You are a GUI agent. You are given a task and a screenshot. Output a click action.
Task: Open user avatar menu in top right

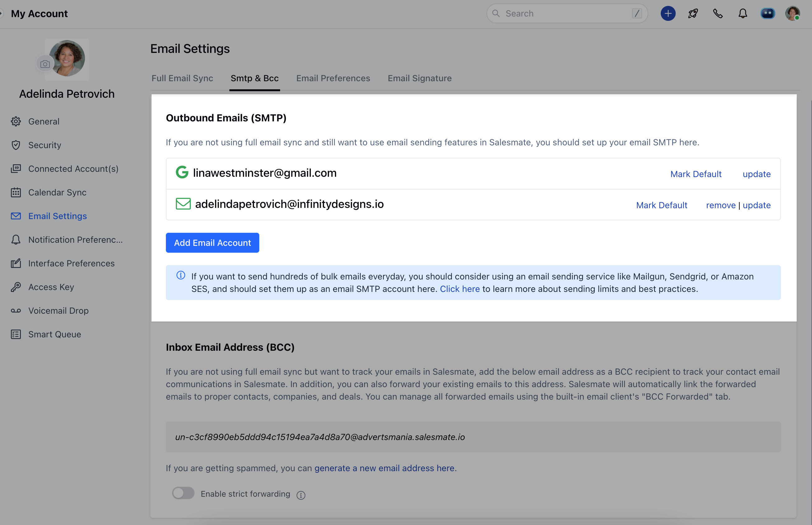click(x=792, y=14)
